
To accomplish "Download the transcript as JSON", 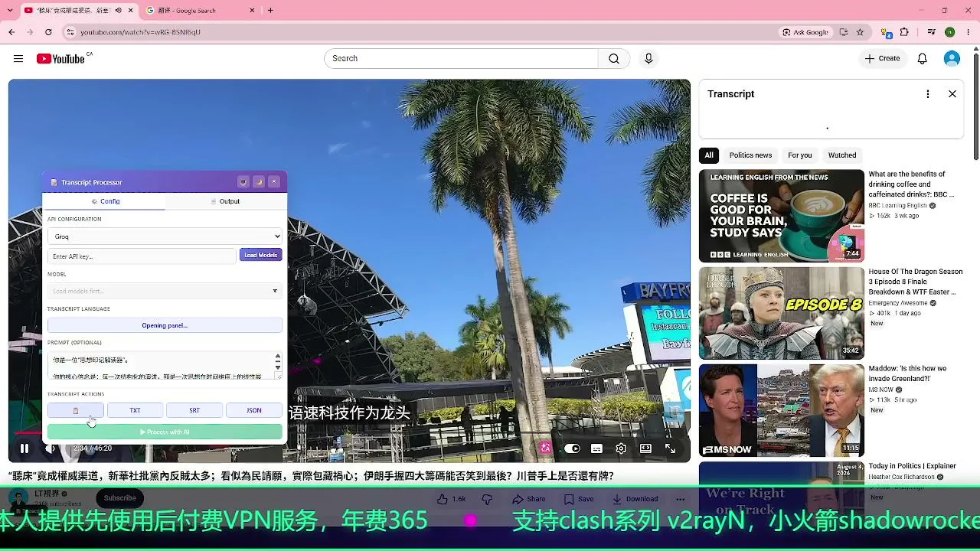I will pyautogui.click(x=254, y=411).
